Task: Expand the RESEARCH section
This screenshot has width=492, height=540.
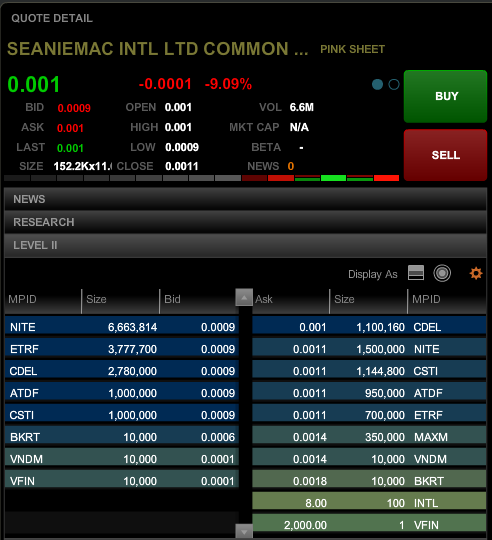Action: [245, 222]
